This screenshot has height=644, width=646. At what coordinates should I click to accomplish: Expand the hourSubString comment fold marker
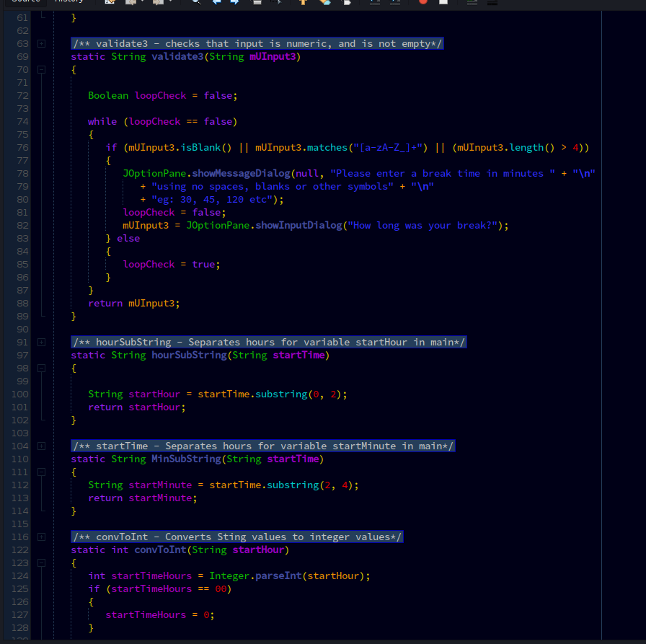click(41, 343)
